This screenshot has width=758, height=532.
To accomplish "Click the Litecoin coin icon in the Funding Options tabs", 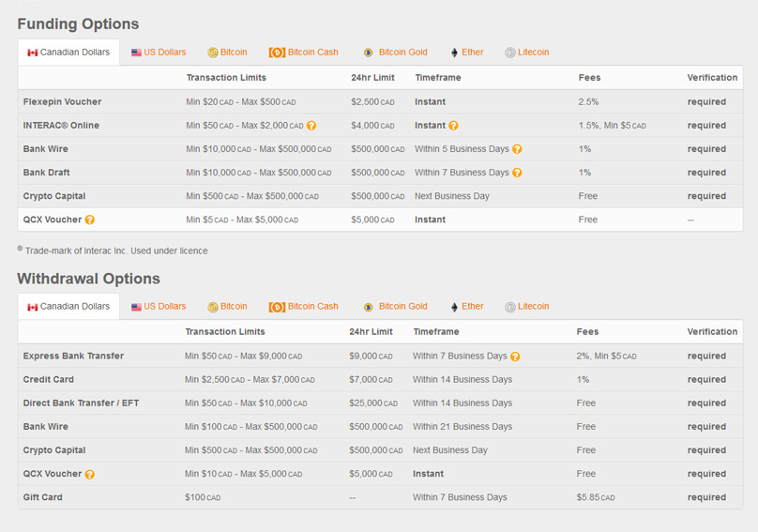I will (510, 53).
